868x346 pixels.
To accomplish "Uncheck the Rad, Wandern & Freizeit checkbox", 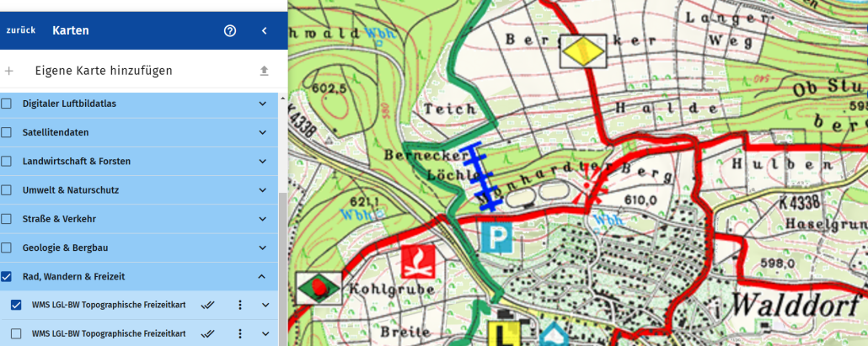I will coord(7,276).
